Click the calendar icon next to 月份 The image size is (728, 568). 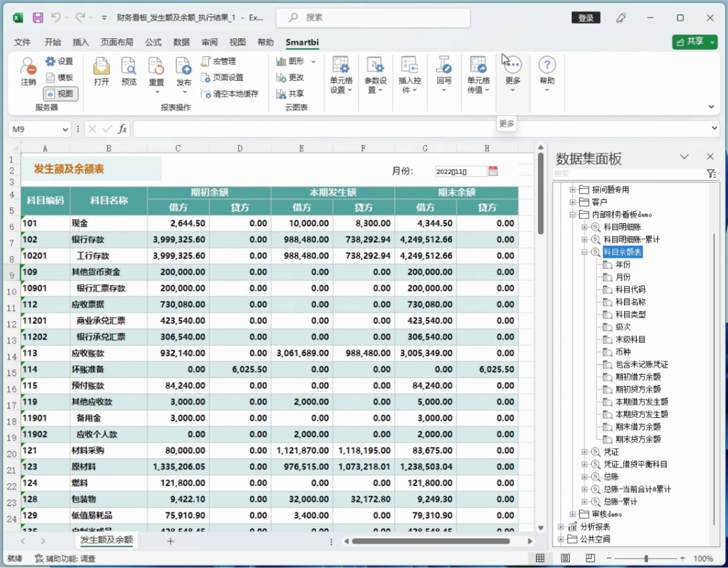coord(493,171)
